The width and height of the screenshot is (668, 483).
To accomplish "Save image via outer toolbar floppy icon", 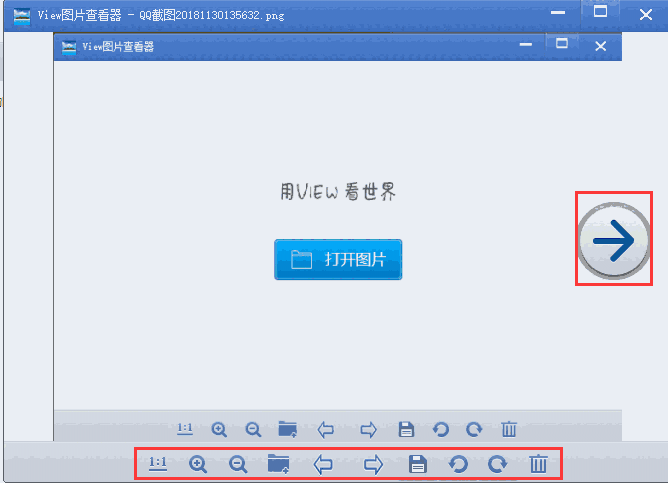I will pyautogui.click(x=418, y=464).
